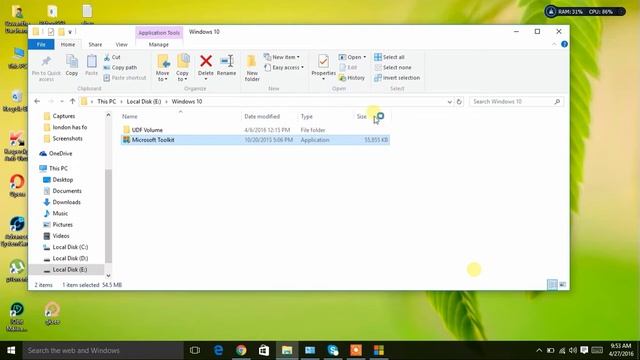The height and width of the screenshot is (360, 640).
Task: Switch to the View tab
Action: (x=122, y=44)
